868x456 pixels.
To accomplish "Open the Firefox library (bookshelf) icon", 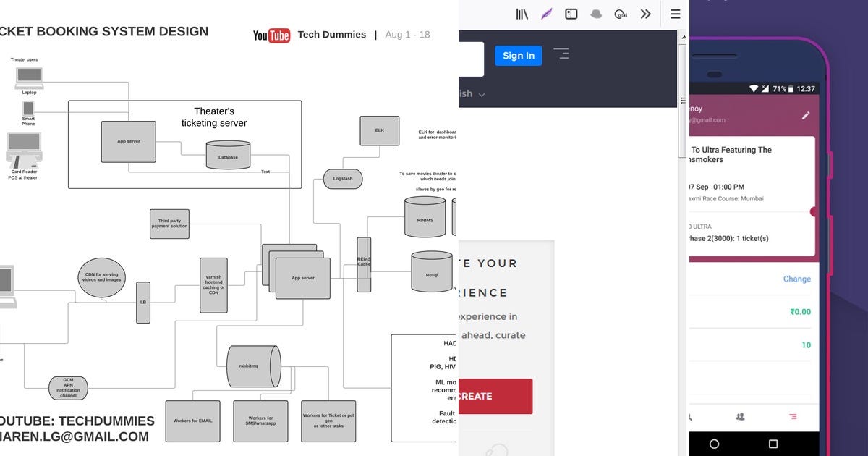I will [x=521, y=14].
